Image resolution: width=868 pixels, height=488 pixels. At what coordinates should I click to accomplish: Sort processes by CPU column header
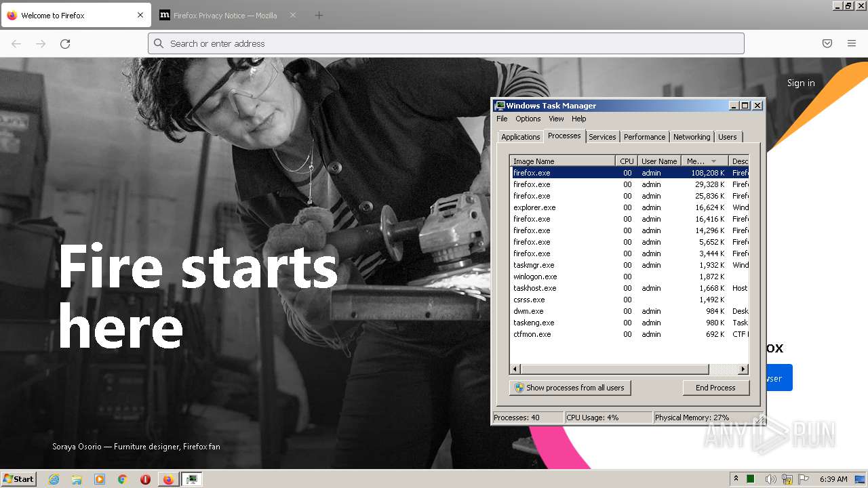627,161
